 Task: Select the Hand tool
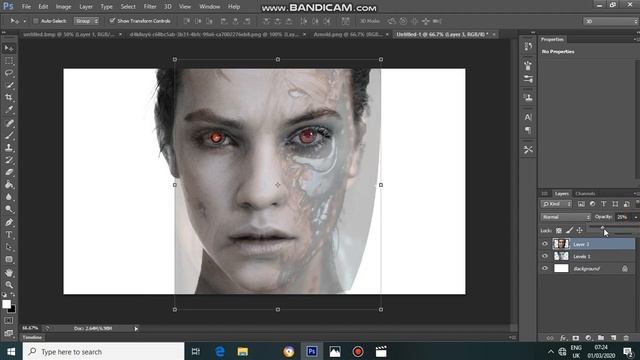pyautogui.click(x=9, y=272)
